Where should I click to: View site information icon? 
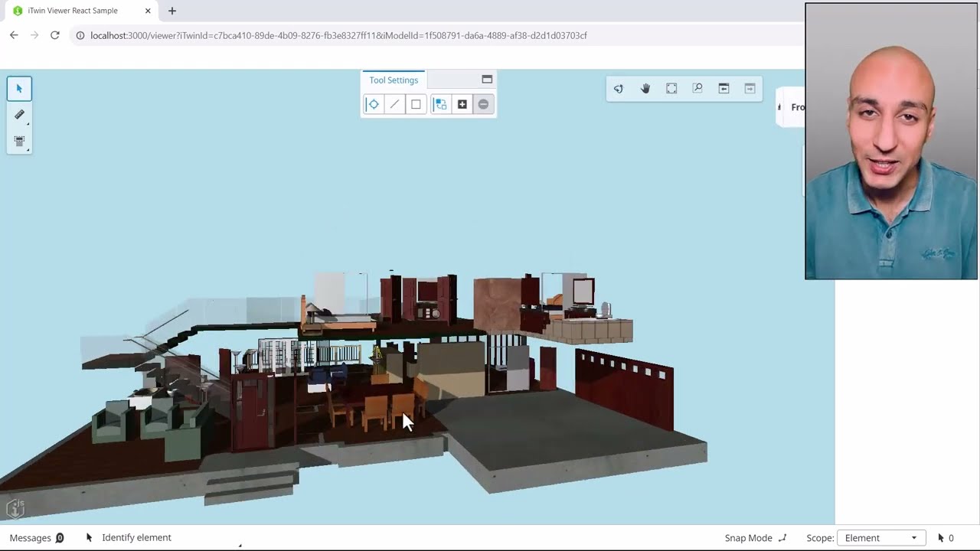[x=80, y=35]
